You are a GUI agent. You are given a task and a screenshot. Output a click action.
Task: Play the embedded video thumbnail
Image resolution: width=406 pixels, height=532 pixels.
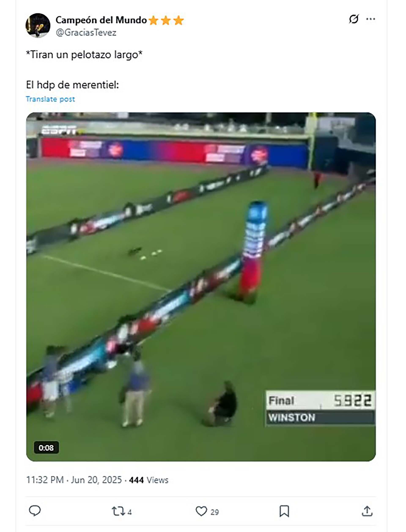[201, 287]
